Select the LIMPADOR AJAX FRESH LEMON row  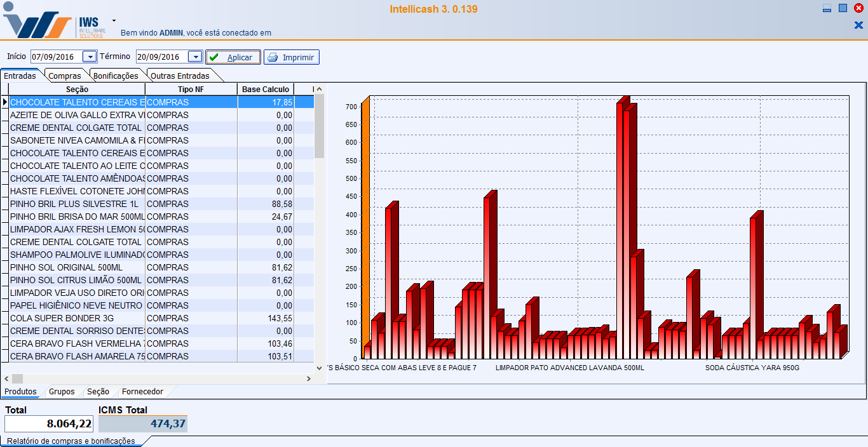tap(161, 229)
